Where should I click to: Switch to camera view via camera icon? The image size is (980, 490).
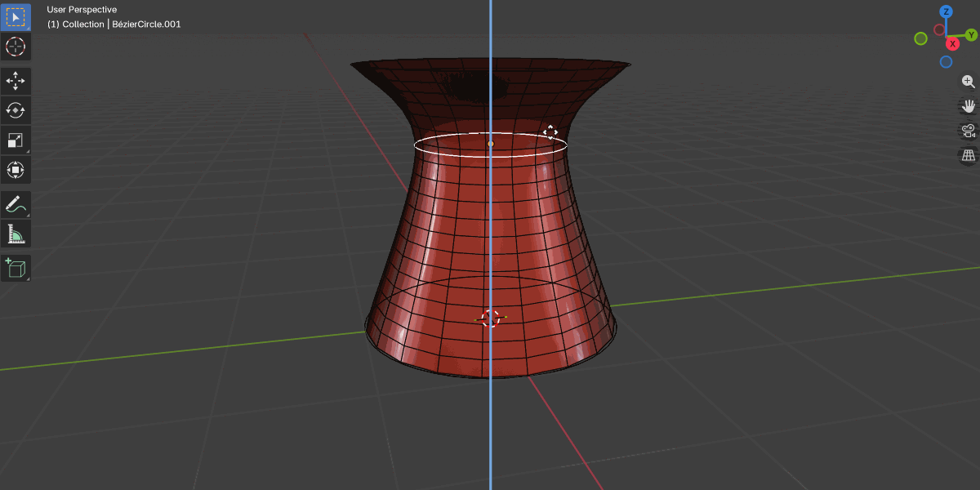(967, 130)
